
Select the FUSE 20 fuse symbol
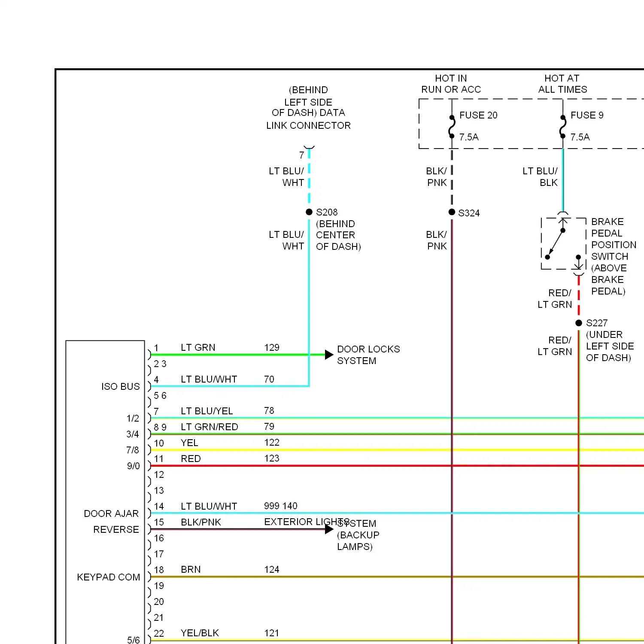[452, 127]
